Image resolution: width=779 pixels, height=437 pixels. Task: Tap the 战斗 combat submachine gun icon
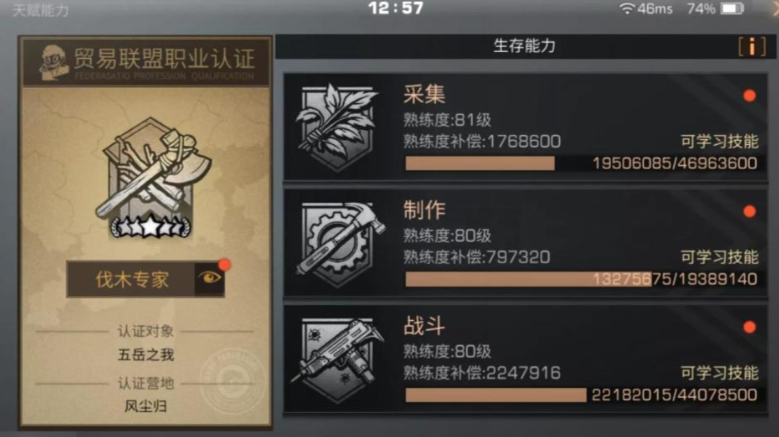[337, 360]
